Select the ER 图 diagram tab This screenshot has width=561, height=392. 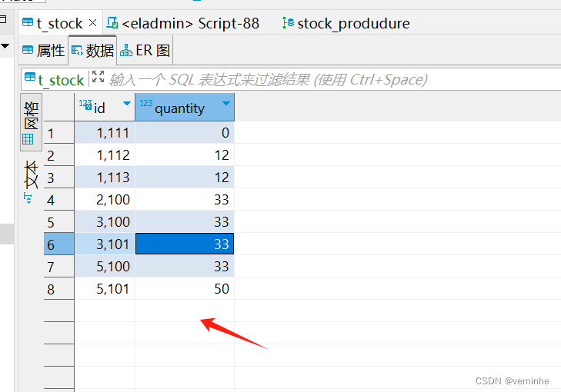[145, 51]
